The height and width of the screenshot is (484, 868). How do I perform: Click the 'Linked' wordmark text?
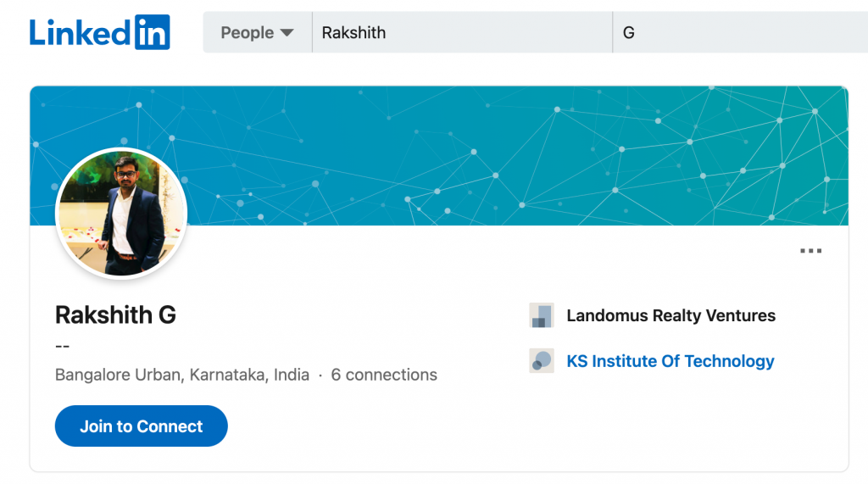pos(80,32)
